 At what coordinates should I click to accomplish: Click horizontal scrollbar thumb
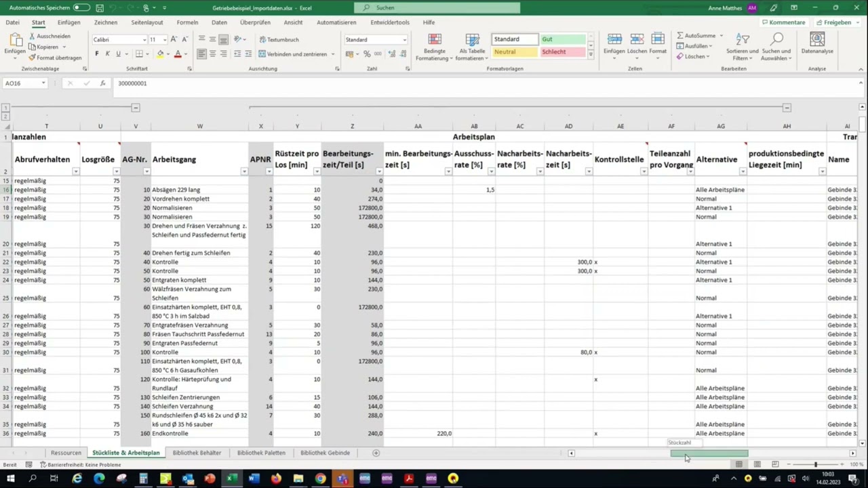[x=709, y=453]
